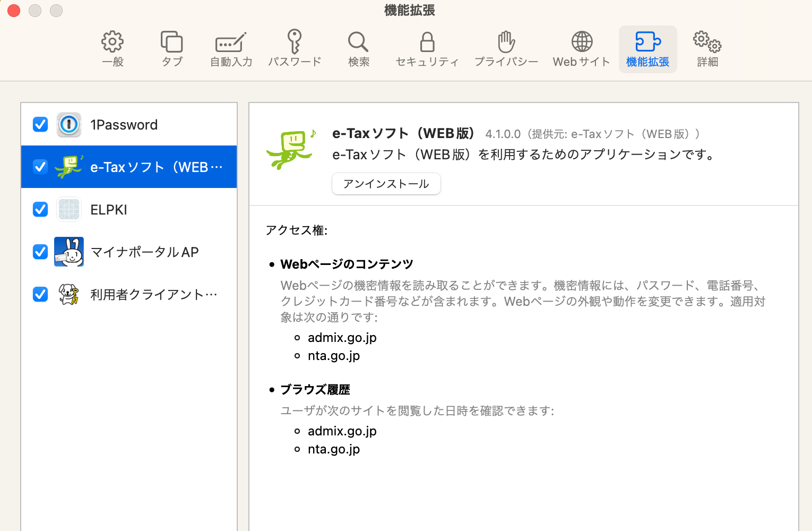812x531 pixels.
Task: Uncheck the e-Taxソフト extension checkbox
Action: pos(40,167)
